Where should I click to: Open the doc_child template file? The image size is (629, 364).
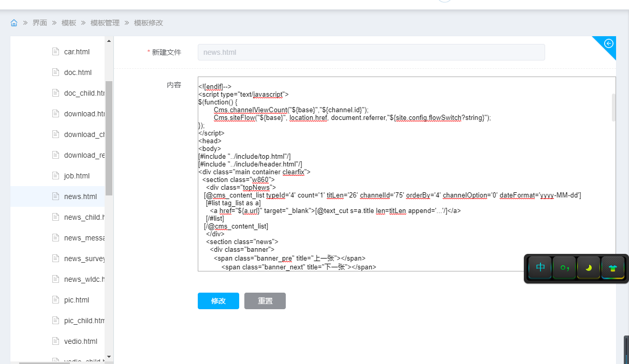tap(84, 93)
